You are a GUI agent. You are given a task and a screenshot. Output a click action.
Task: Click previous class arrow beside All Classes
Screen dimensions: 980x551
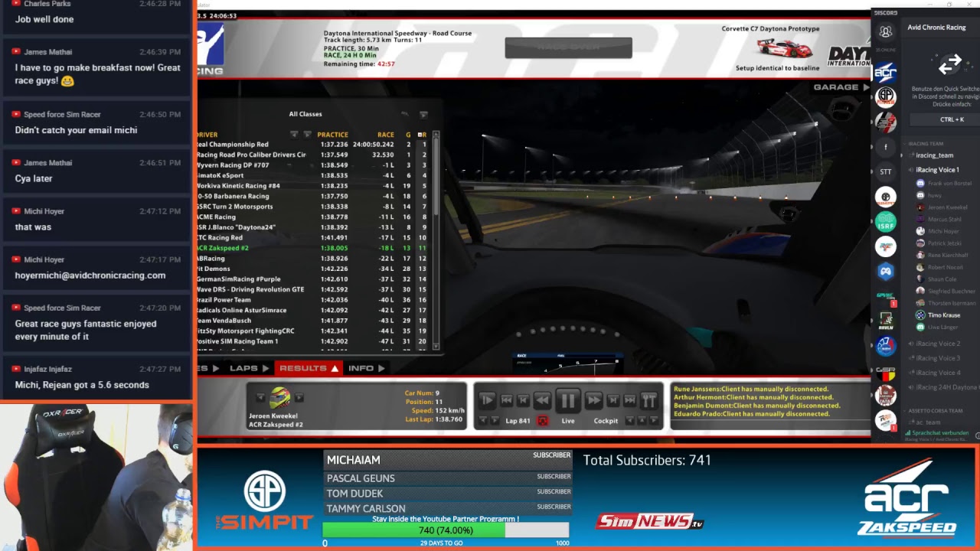(404, 115)
